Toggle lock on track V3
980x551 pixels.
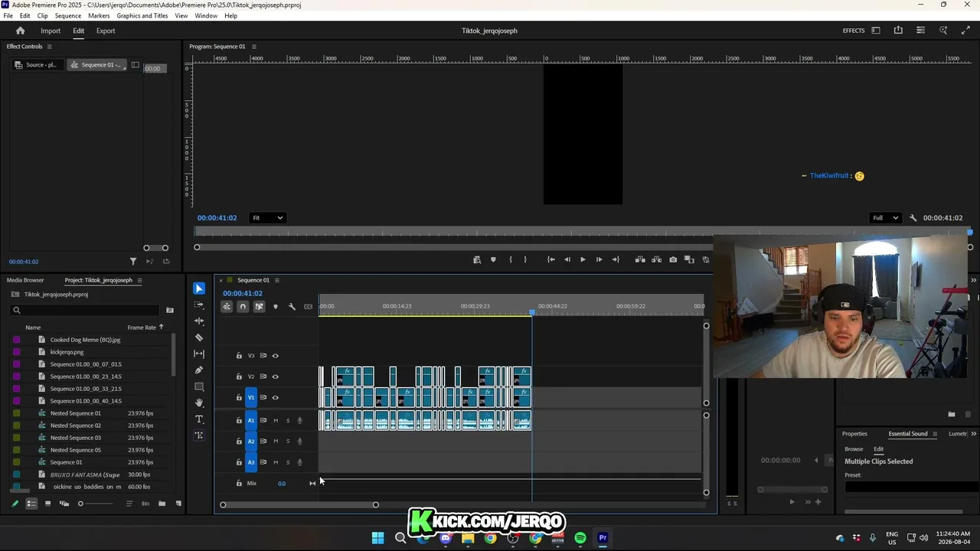click(239, 356)
